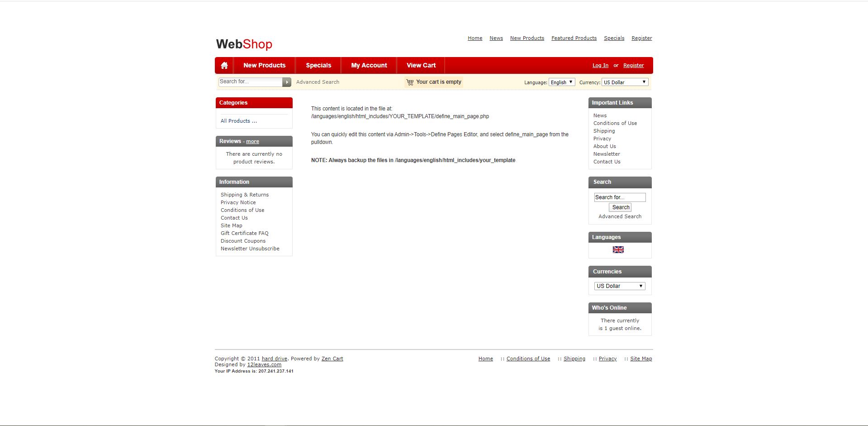Image resolution: width=868 pixels, height=426 pixels.
Task: Open My Account from the navbar
Action: [369, 65]
